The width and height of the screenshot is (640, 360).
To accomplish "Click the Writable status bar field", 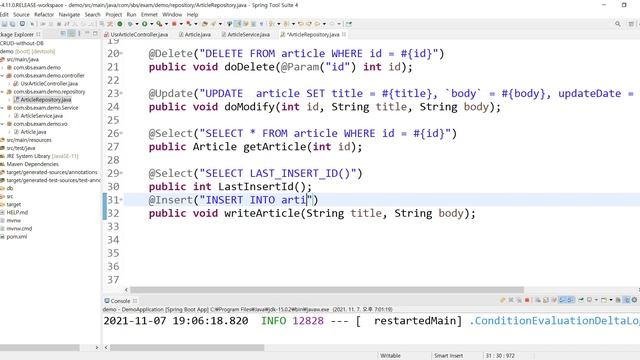I will click(x=390, y=356).
